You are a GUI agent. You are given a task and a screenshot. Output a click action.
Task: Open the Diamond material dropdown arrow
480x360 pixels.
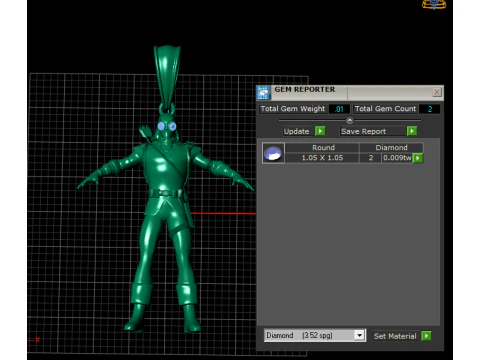click(x=359, y=335)
